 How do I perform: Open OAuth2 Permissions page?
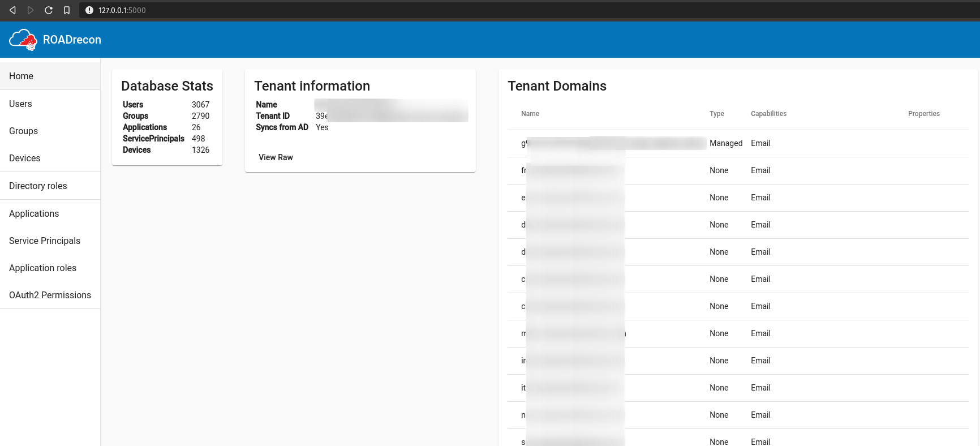(x=50, y=295)
